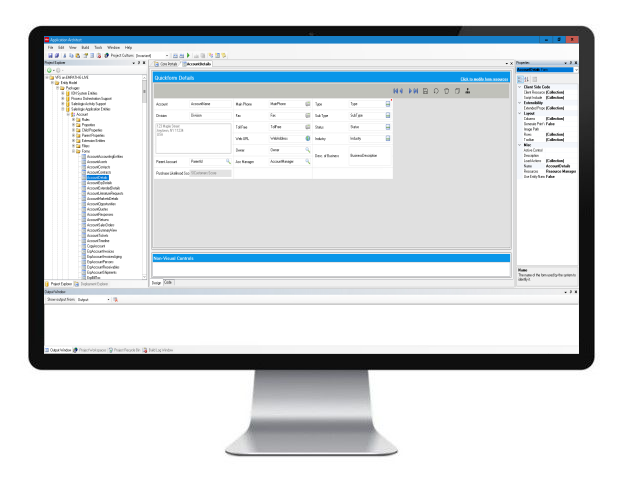The image size is (627, 500).
Task: Click the Save disk icon in form toolbar
Action: pyautogui.click(x=425, y=91)
